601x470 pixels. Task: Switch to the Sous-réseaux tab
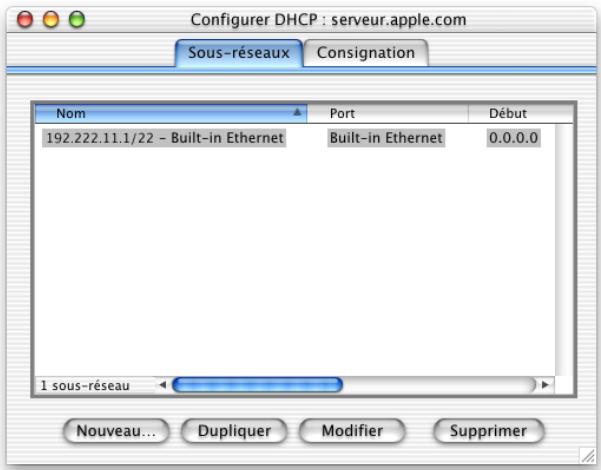pos(239,53)
